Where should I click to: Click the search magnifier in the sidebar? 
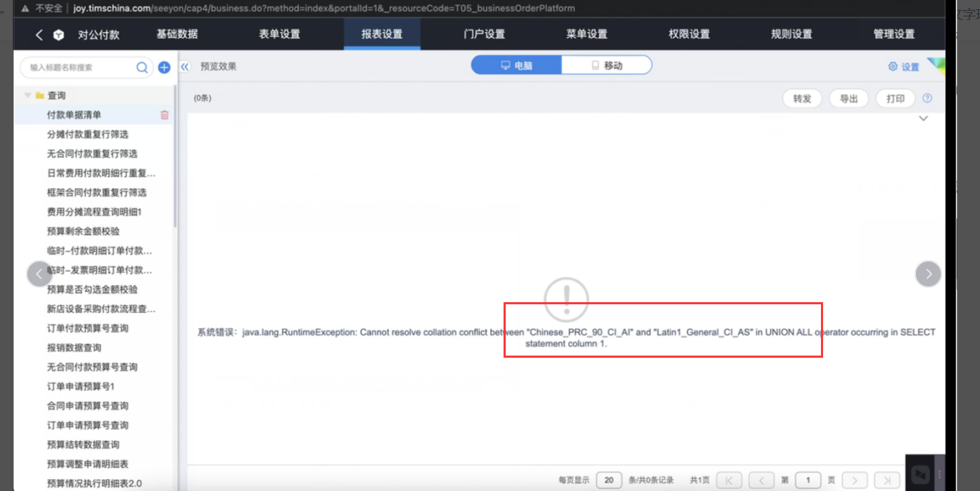[x=142, y=68]
